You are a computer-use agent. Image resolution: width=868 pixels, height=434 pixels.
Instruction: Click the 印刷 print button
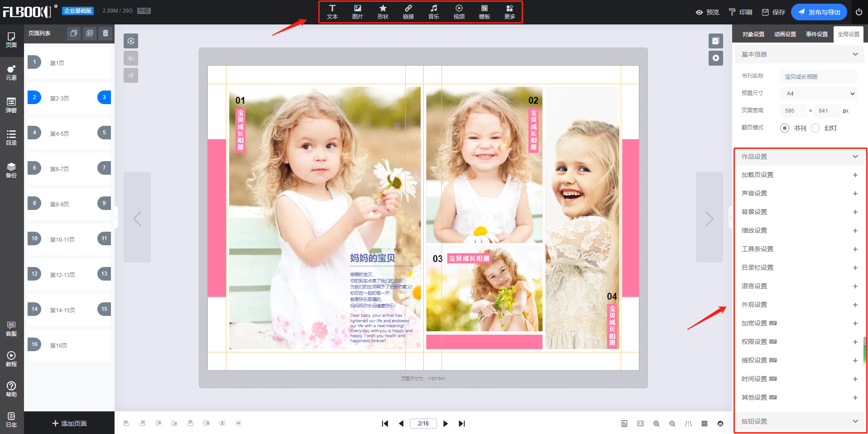coord(740,12)
